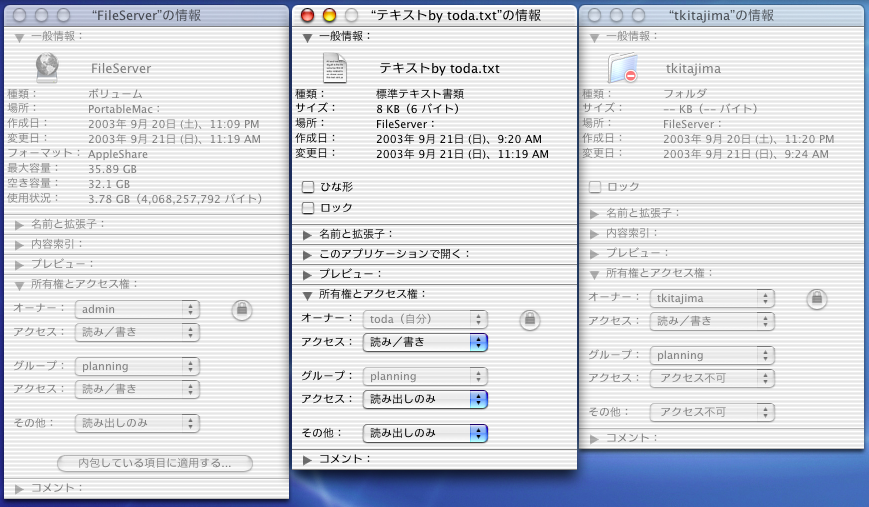Expand コメント section in text file window
The height and width of the screenshot is (507, 869).
[308, 459]
